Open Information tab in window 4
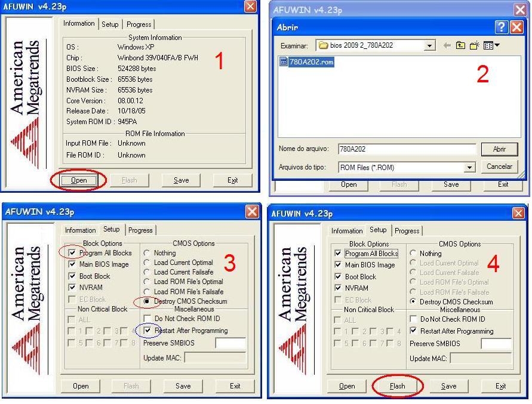The width and height of the screenshot is (532, 404). 347,231
